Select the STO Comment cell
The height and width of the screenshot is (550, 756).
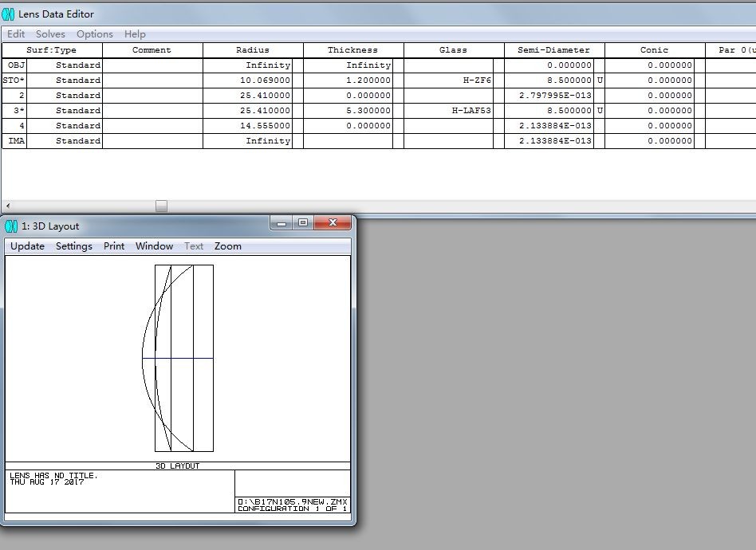coord(152,81)
